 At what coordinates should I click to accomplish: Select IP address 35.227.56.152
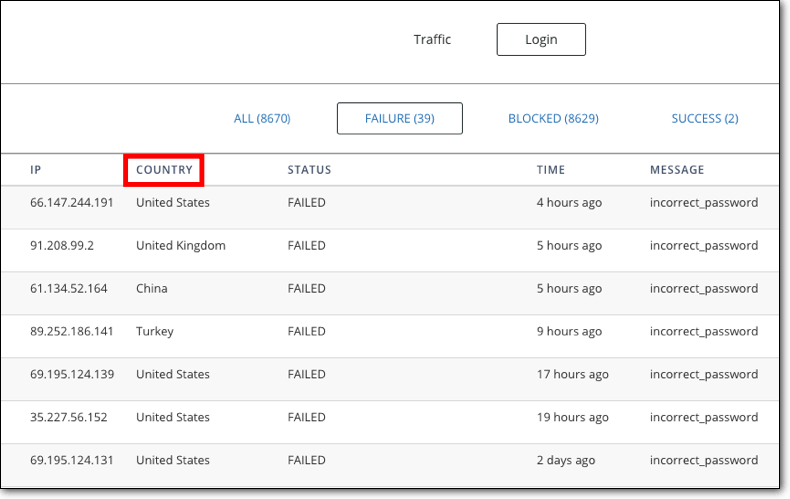[x=69, y=417]
